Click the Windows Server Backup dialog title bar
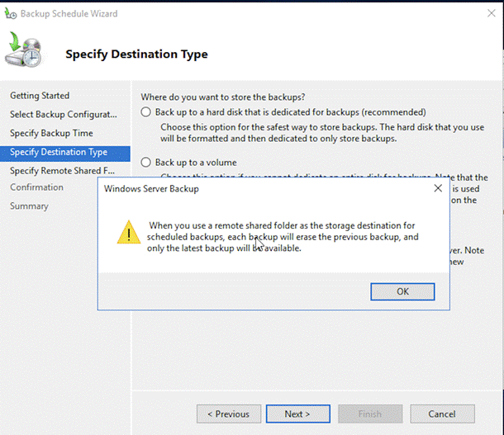 pyautogui.click(x=248, y=189)
